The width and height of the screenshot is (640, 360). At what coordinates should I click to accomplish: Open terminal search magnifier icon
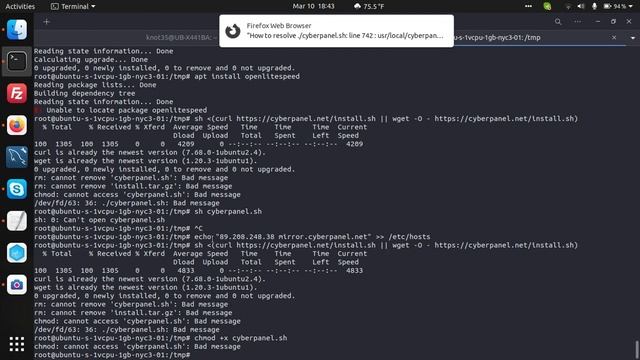(x=558, y=22)
